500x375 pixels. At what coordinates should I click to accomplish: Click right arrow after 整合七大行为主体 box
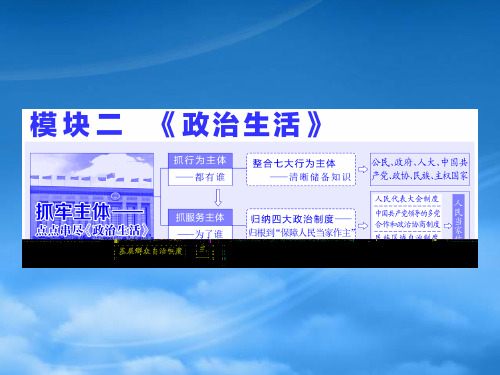click(363, 169)
